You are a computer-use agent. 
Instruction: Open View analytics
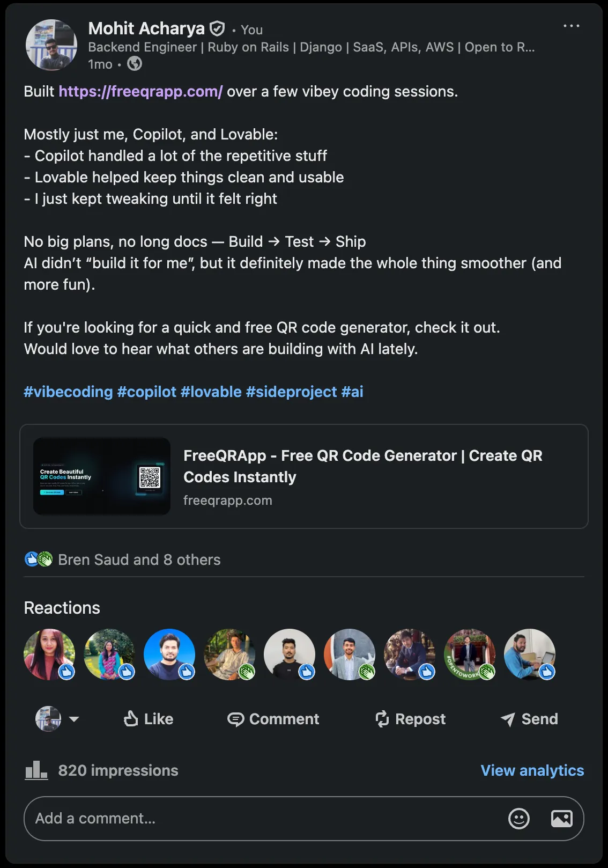[x=532, y=770]
